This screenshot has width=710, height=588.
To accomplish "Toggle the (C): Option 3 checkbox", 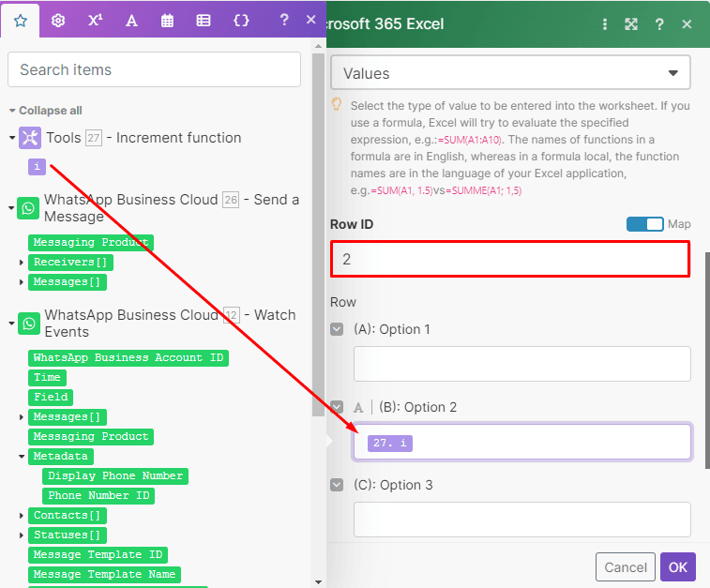I will coord(338,485).
